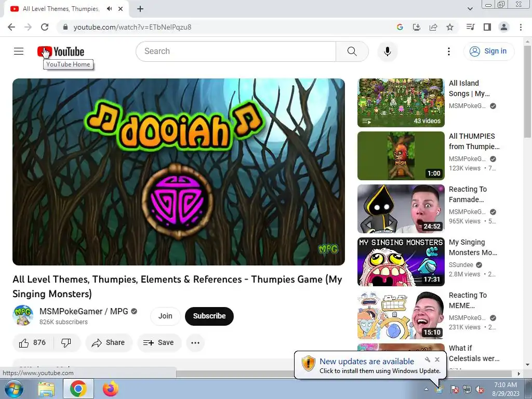Click the install app icon in address bar

[x=416, y=27]
